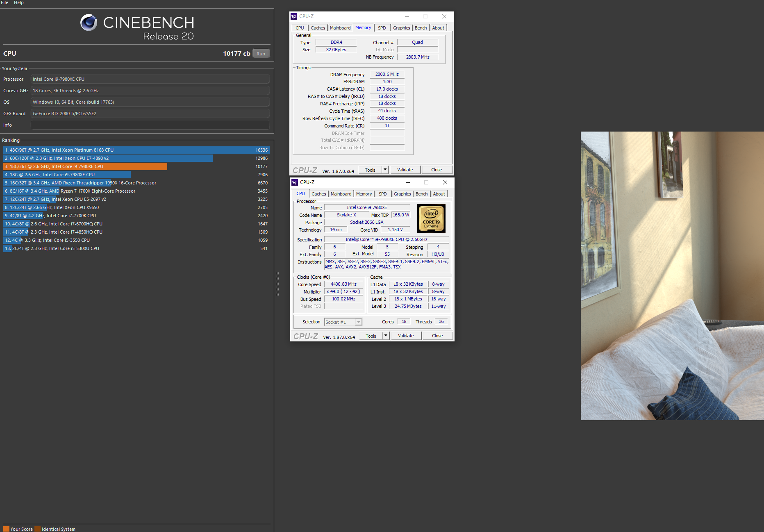Select ranking row 4. 18C i9-7980XE
764x532 pixels.
pyautogui.click(x=136, y=175)
